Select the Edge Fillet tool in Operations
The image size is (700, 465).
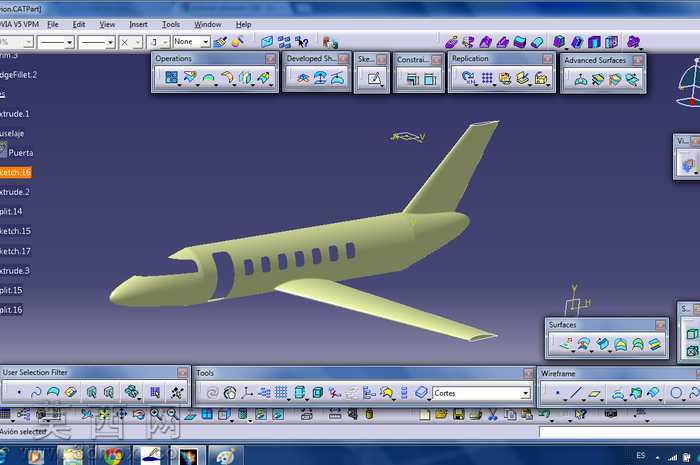pos(227,78)
